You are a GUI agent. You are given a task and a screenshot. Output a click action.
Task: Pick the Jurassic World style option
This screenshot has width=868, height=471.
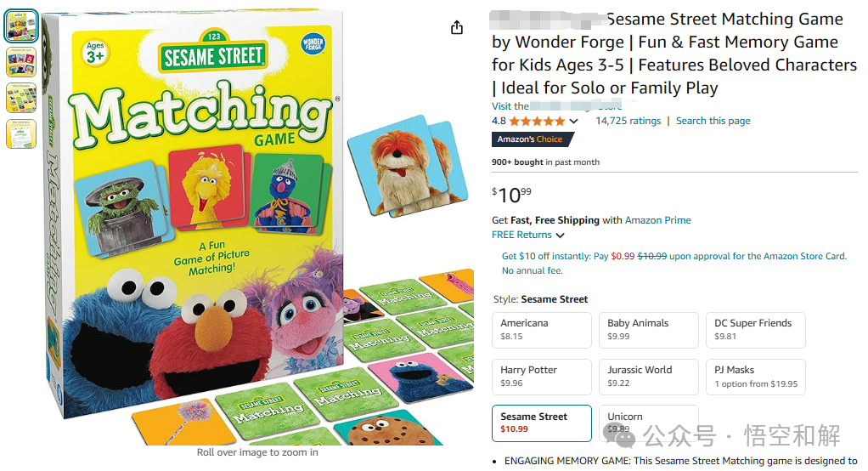[649, 377]
